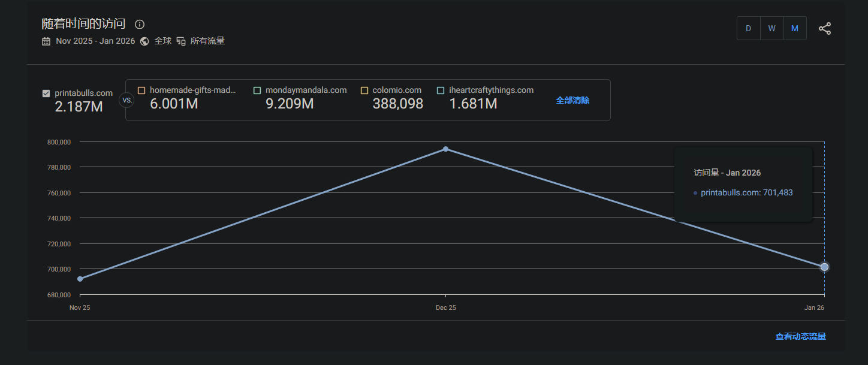Tick the colomio.com checkbox

tap(364, 91)
